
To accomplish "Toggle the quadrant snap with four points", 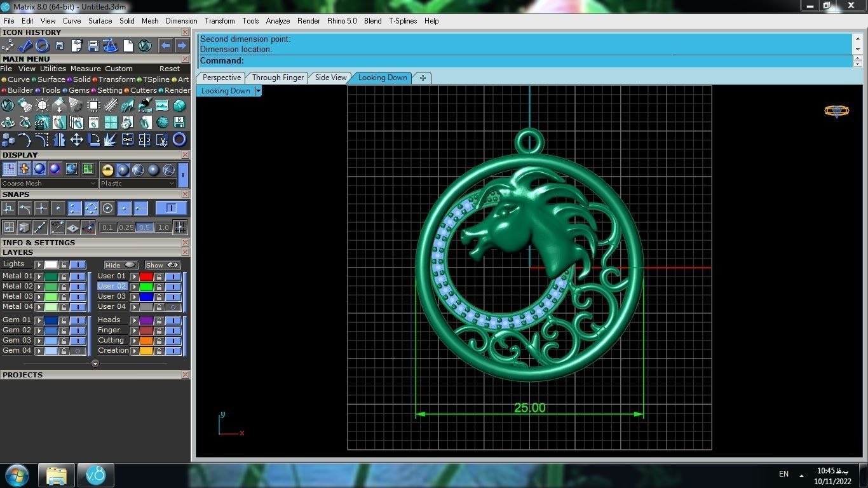I will [91, 208].
